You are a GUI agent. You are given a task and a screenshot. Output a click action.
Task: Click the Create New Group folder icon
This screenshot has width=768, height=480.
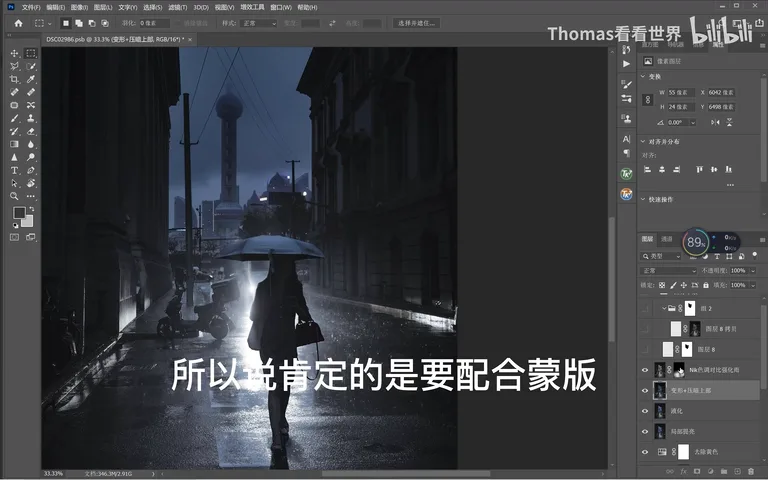coord(724,471)
